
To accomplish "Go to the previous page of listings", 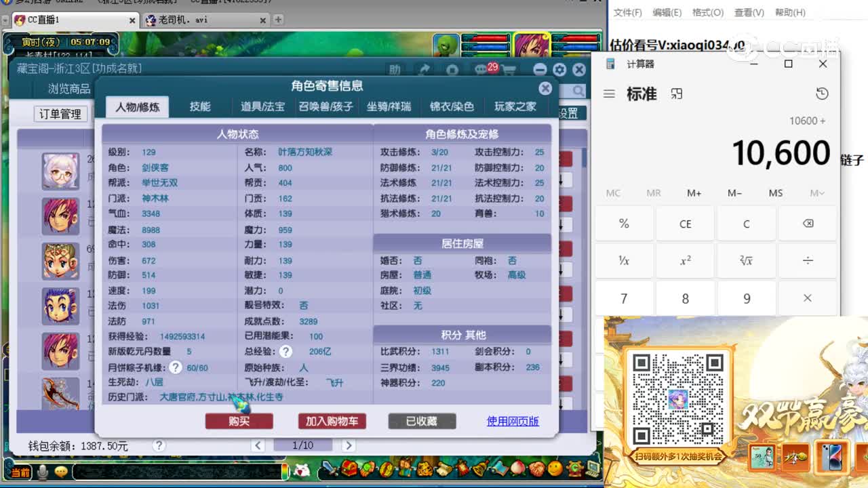I will click(258, 445).
